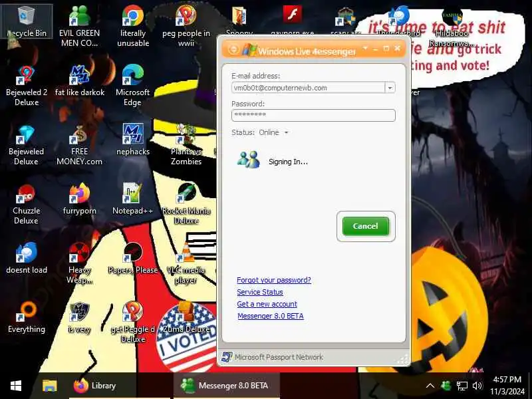Image resolution: width=532 pixels, height=399 pixels.
Task: Launch Heavy Weap... desktop icon
Action: [x=79, y=263]
